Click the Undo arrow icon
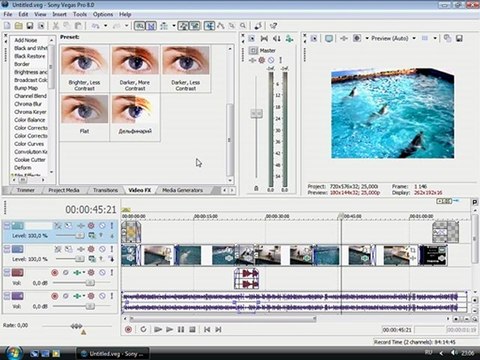This screenshot has width=480, height=360. coord(95,26)
